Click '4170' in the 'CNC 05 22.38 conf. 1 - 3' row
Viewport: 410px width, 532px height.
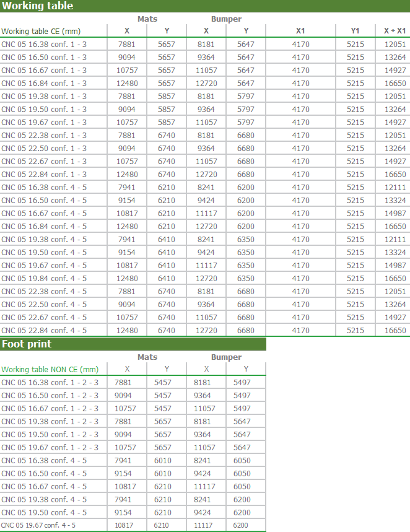point(301,136)
